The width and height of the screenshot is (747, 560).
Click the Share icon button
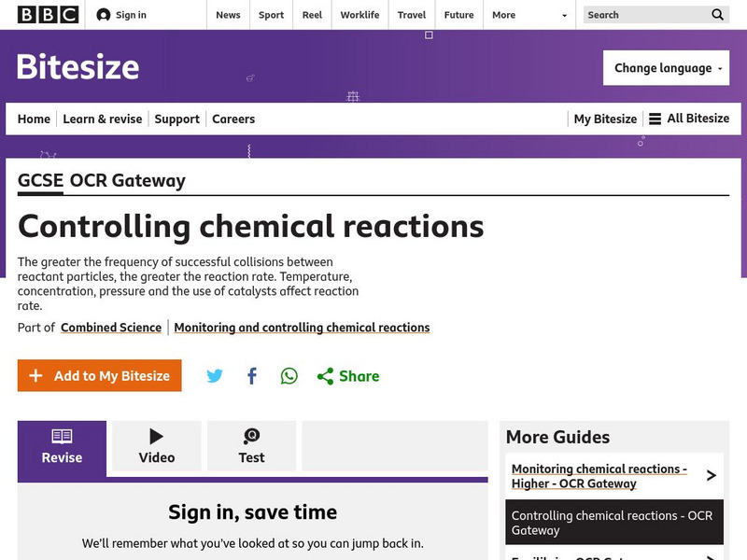pyautogui.click(x=325, y=376)
